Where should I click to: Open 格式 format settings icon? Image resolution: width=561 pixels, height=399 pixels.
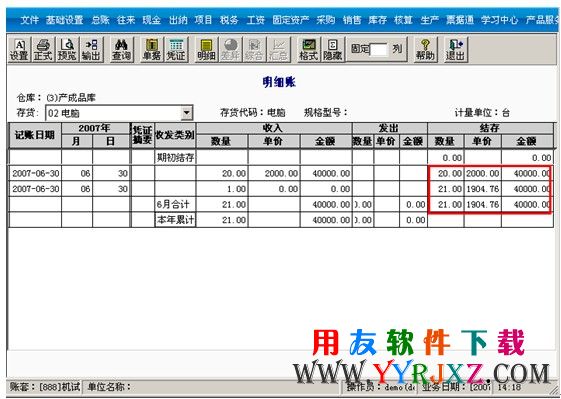[308, 50]
